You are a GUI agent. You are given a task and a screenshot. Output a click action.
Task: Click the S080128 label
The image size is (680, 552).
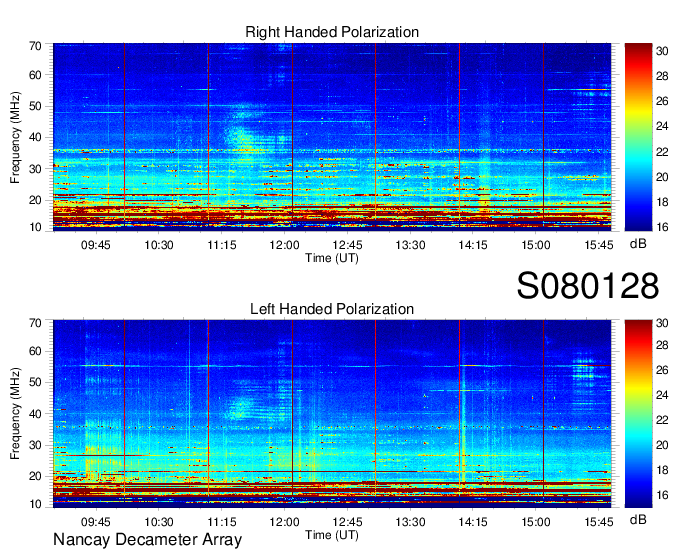(588, 286)
